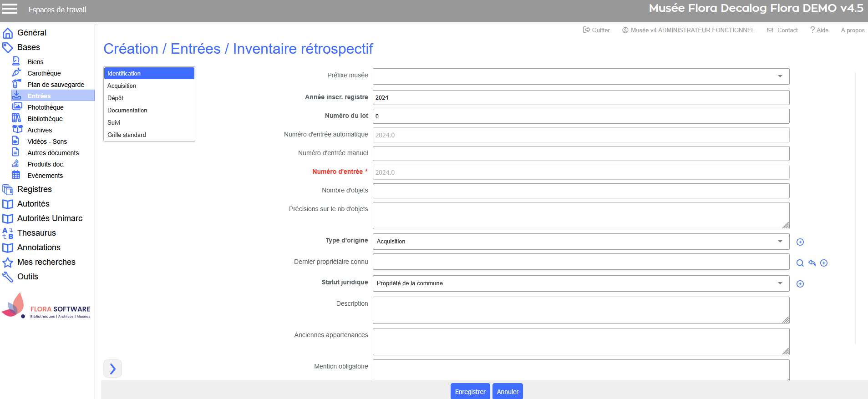Screen dimensions: 868x399
Task: Click the Enregistrer button
Action: (470, 392)
